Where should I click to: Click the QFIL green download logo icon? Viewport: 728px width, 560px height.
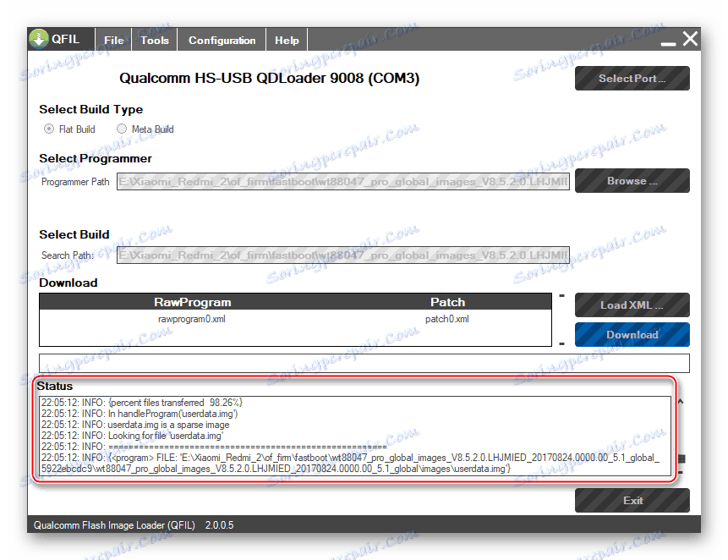[x=39, y=40]
